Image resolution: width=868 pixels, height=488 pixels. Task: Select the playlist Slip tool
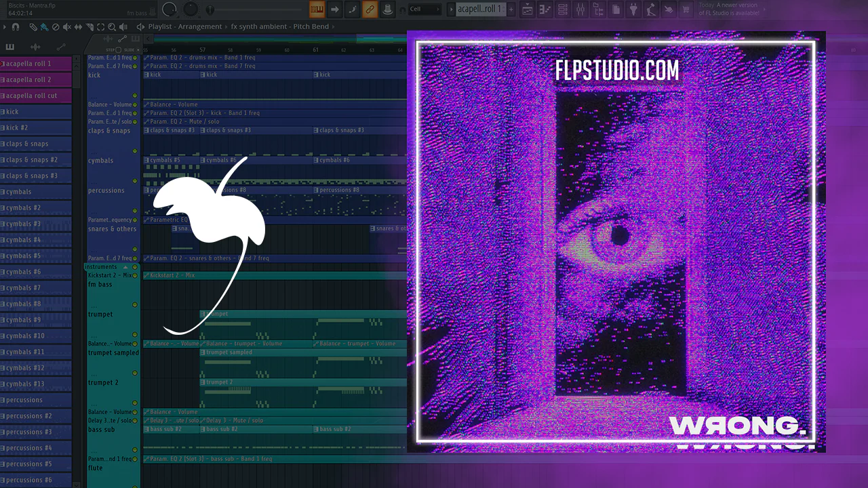(78, 27)
